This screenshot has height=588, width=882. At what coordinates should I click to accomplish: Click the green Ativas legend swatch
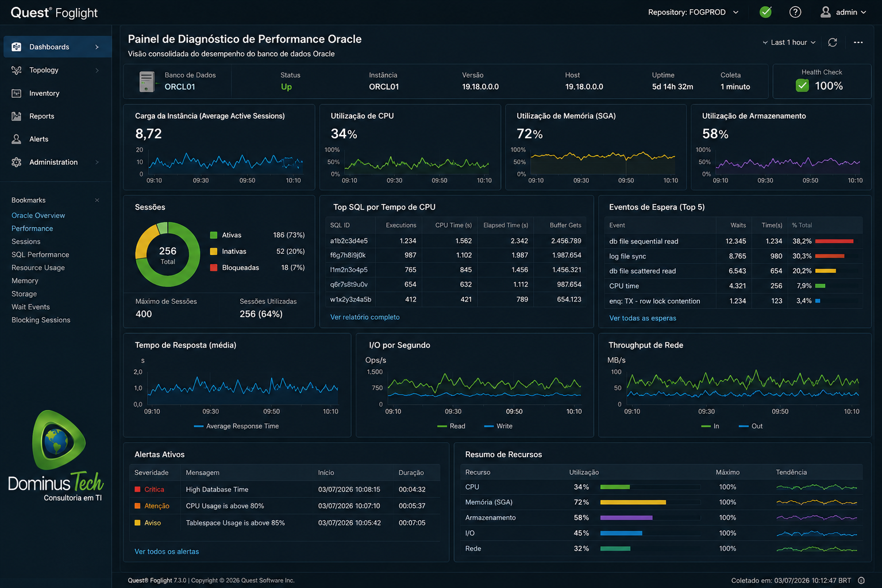tap(214, 235)
